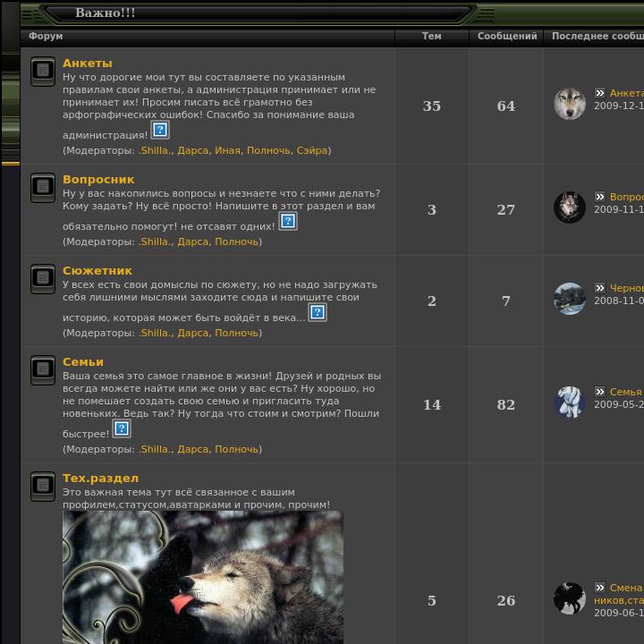Go to last post arrow in Тех.раздел row

click(x=600, y=588)
